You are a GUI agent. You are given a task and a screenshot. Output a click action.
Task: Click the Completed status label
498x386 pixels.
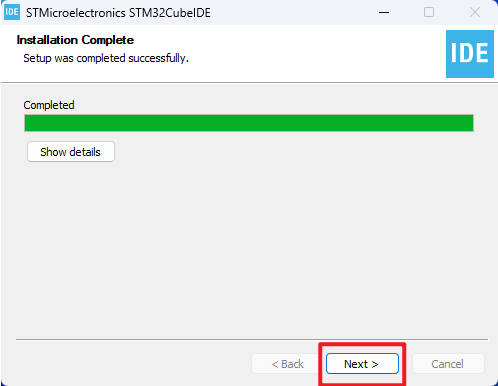(x=49, y=105)
